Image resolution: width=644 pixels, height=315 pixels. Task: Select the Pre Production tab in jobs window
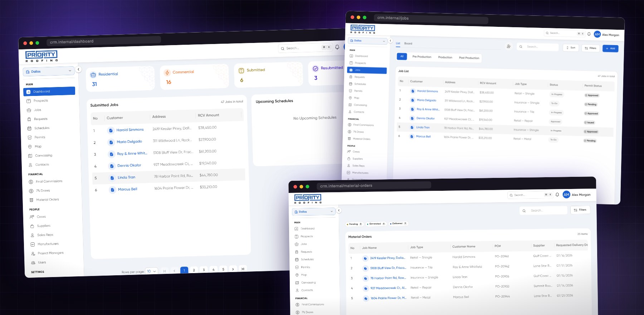(422, 57)
